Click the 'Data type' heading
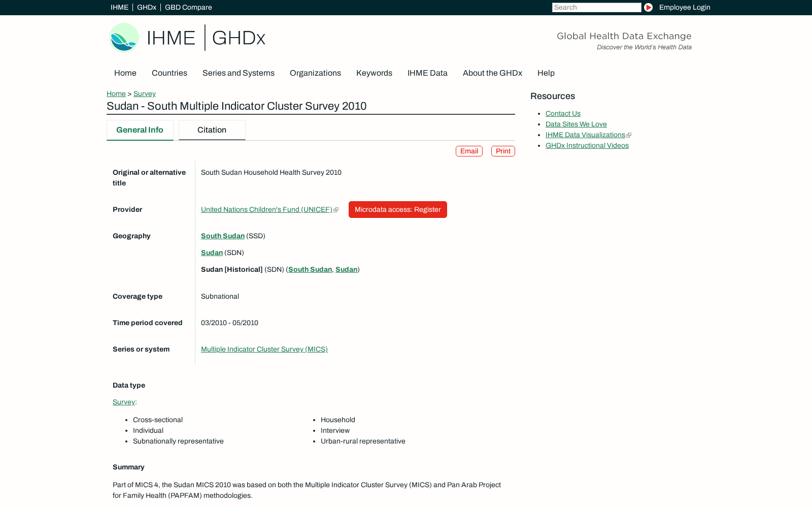The image size is (812, 508). tap(129, 386)
